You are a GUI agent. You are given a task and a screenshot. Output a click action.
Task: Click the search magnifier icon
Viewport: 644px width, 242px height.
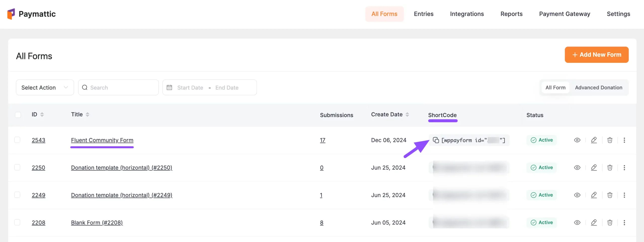click(x=85, y=87)
